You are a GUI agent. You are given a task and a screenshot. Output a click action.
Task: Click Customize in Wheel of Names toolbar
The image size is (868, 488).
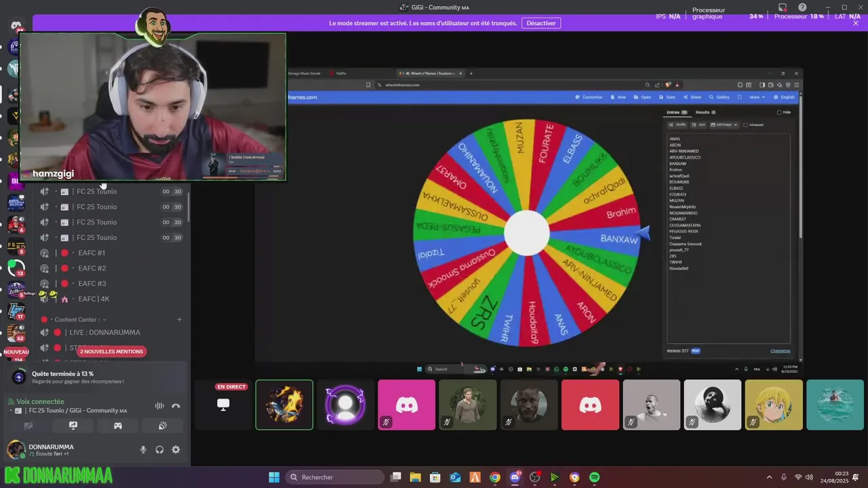coord(589,97)
